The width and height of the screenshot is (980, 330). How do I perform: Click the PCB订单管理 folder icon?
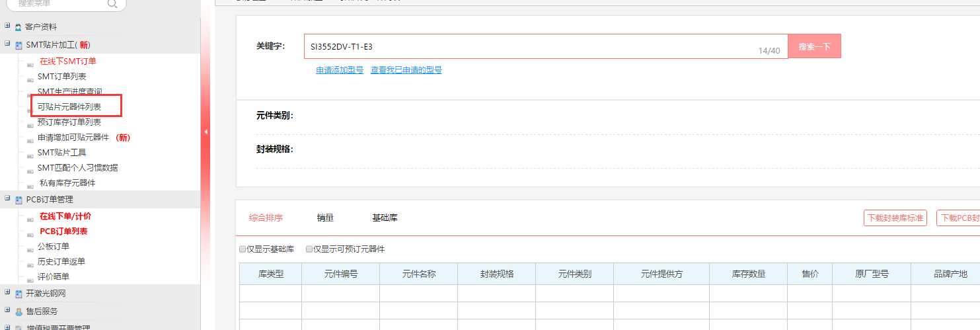[19, 200]
